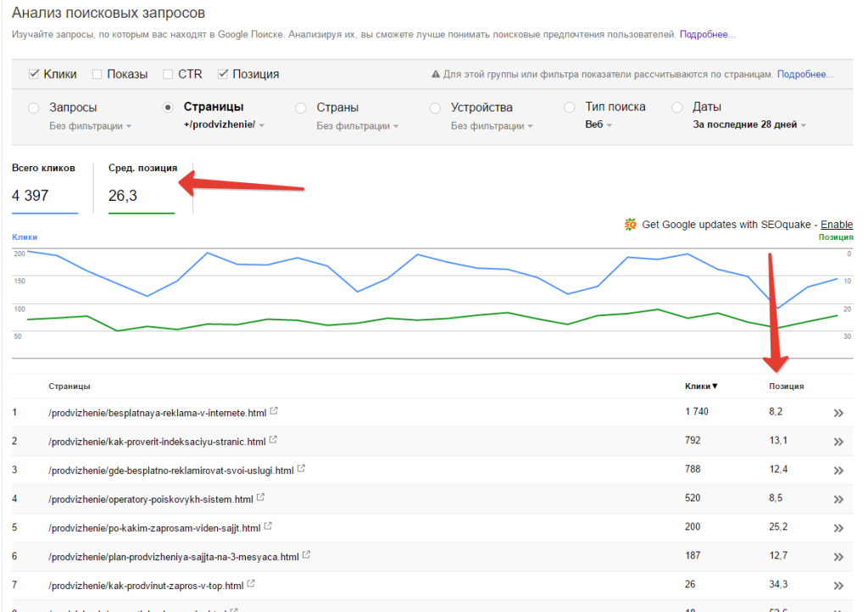Click the Позиция chart axis label

[x=836, y=236]
